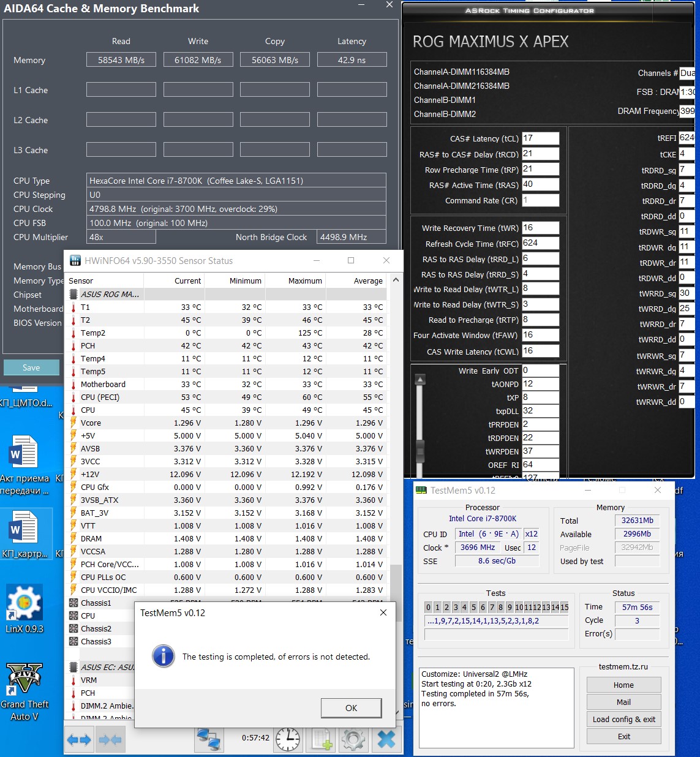Click the TestMem5 title bar app icon
The height and width of the screenshot is (757, 700).
(421, 490)
